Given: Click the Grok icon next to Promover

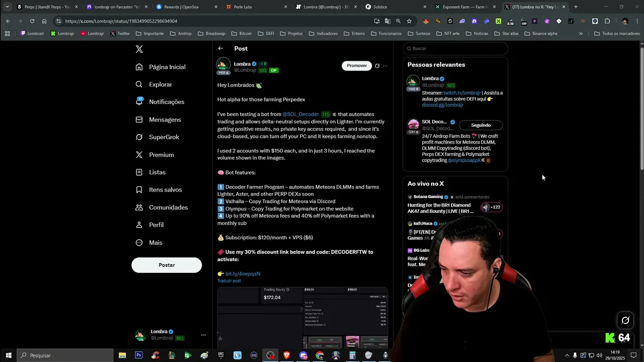Looking at the screenshot, I should (x=377, y=66).
